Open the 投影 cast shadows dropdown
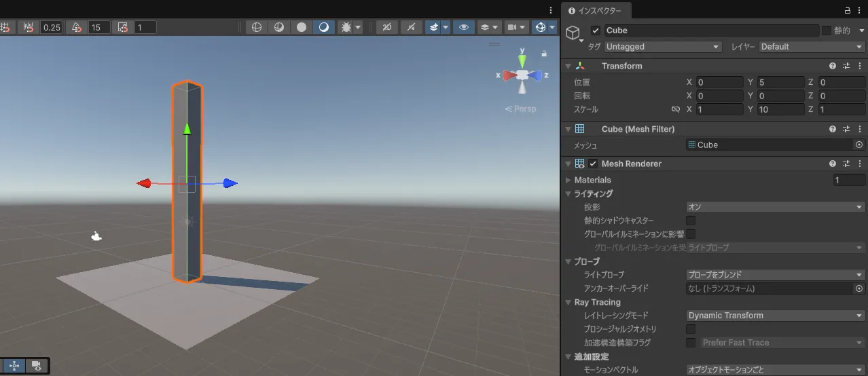Screen dimensions: 868x376 pyautogui.click(x=776, y=207)
